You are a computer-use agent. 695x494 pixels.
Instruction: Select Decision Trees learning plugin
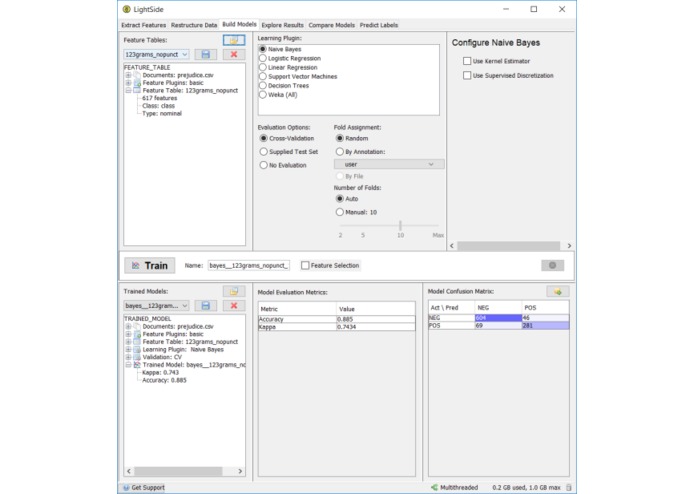pos(263,85)
